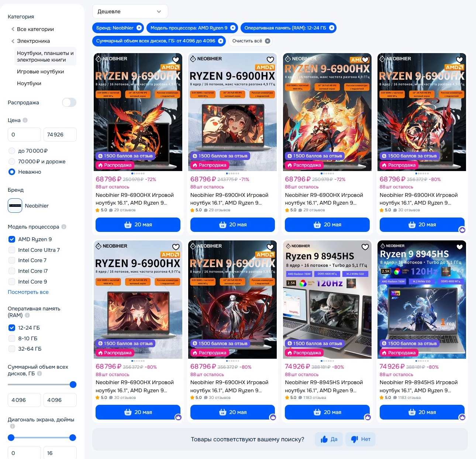Check the Intel Core 9 checkbox
Image resolution: width=476 pixels, height=459 pixels.
(x=12, y=282)
